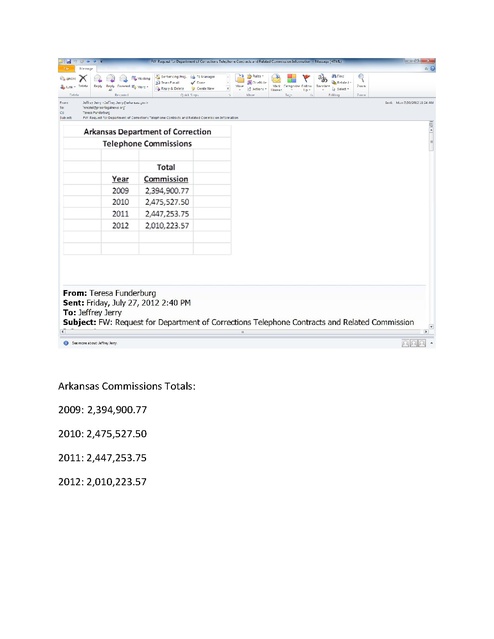
Task: Open the Categorize color dropdown
Action: (x=291, y=81)
